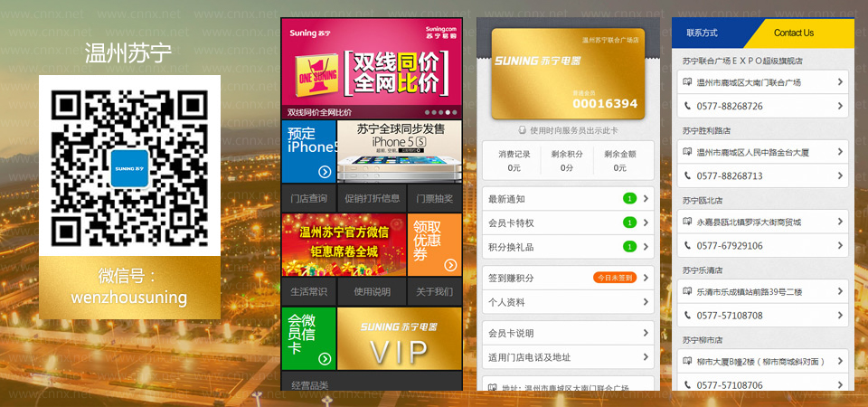Click green badge on 最新通知 row
Viewport: 868px width, 407px height.
(x=629, y=198)
